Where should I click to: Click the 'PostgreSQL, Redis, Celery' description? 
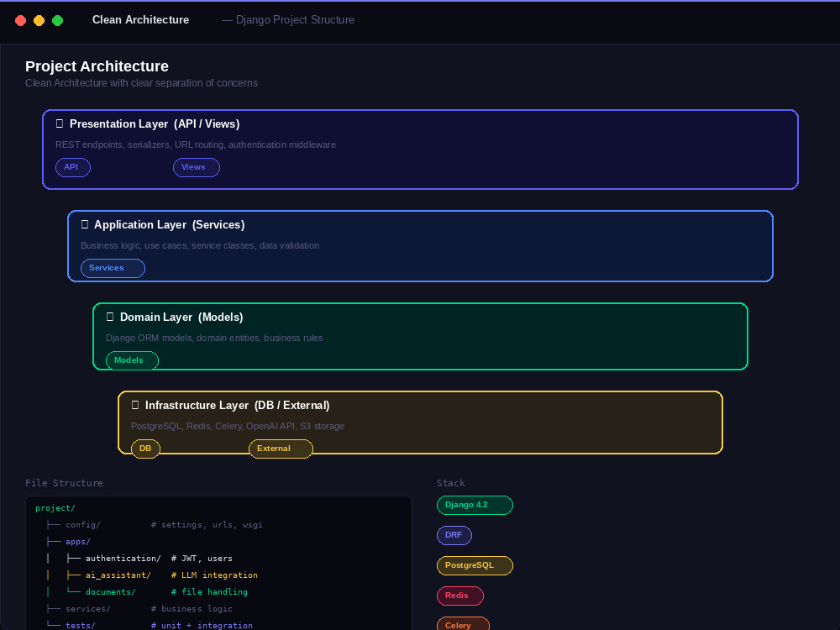(238, 427)
